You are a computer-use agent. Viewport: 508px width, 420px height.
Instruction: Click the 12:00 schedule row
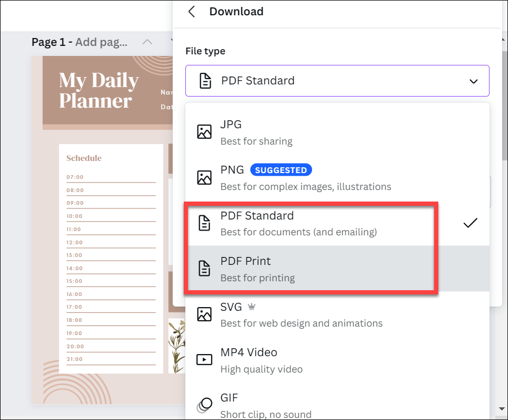coord(111,243)
